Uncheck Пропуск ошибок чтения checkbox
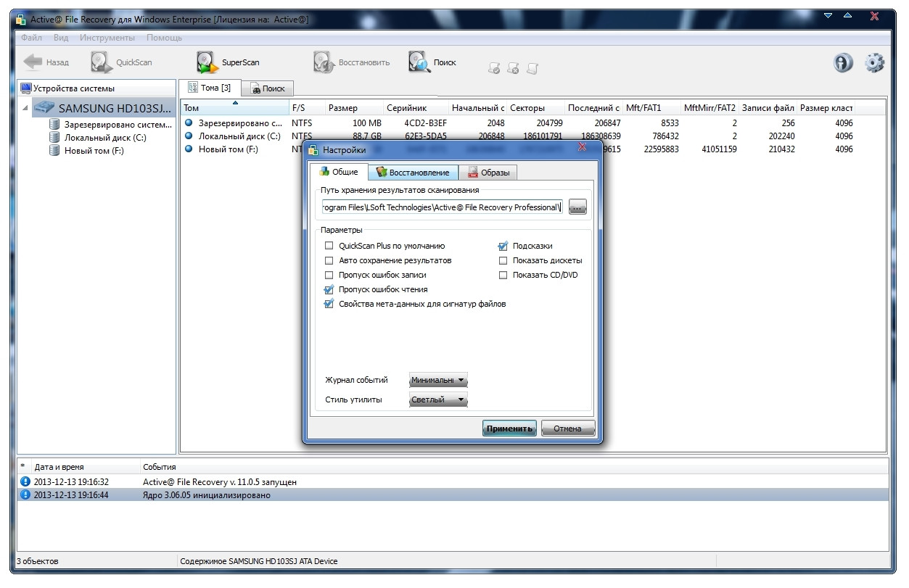This screenshot has height=588, width=909. pyautogui.click(x=329, y=289)
